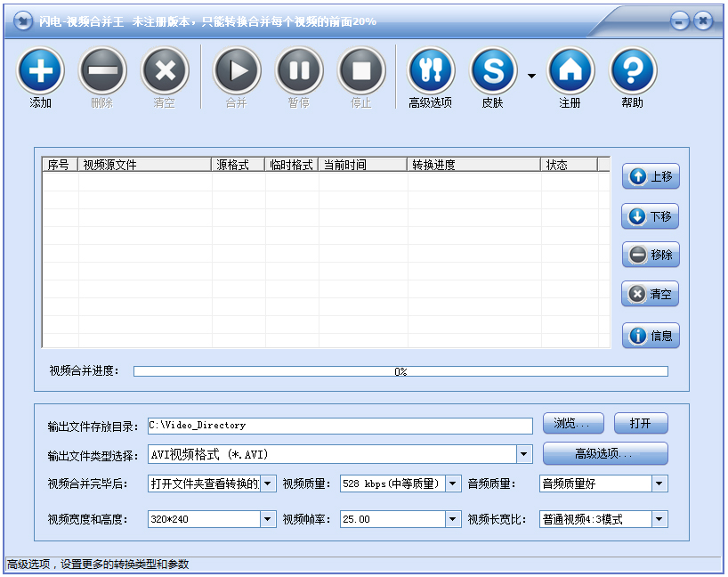
Task: Click the Open (打开) folder button
Action: 641,424
